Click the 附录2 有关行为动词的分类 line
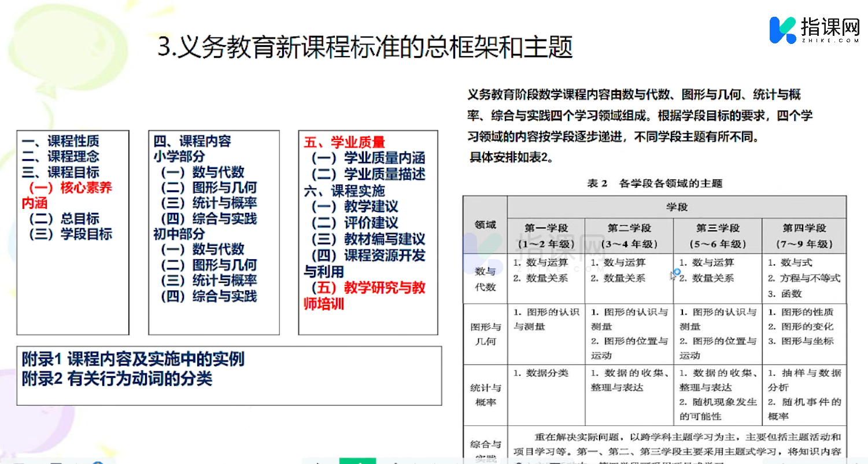The width and height of the screenshot is (868, 464). [x=117, y=379]
